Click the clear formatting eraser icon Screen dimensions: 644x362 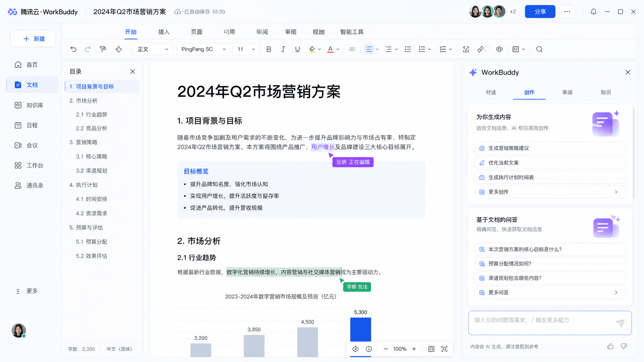pos(119,49)
